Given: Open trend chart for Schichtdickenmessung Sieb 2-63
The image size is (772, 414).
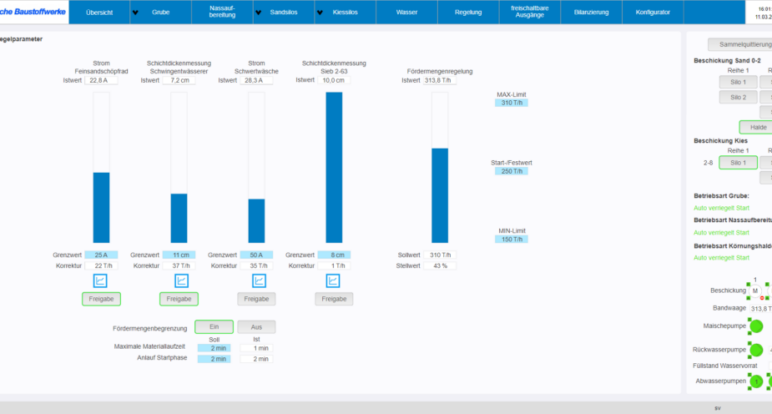Looking at the screenshot, I should pyautogui.click(x=334, y=281).
